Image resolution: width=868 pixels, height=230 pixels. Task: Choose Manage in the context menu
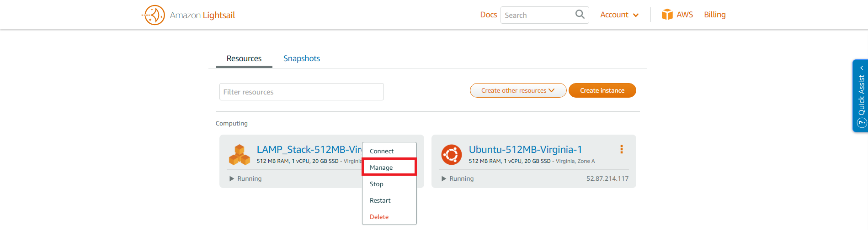tap(389, 167)
